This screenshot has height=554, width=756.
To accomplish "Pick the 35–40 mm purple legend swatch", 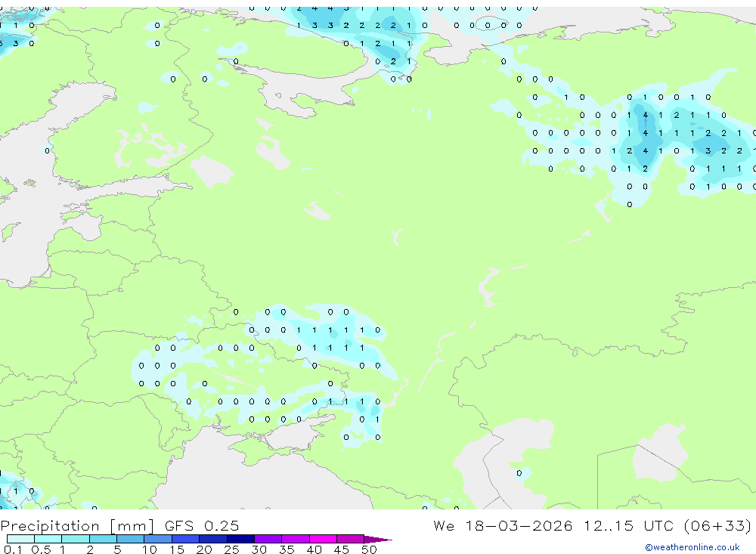I will coord(296,539).
